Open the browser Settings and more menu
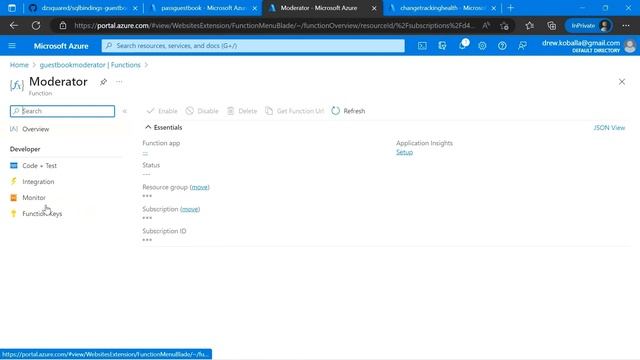The width and height of the screenshot is (640, 360). 626,26
